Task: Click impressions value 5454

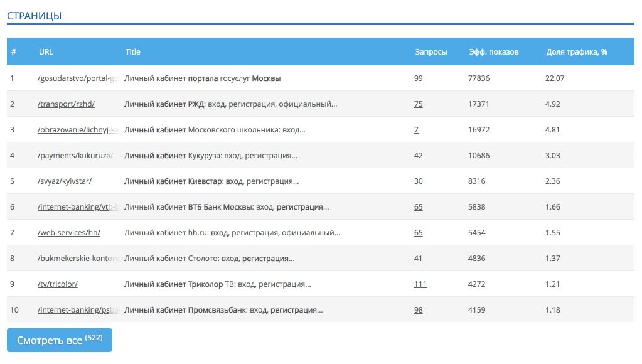Action: coord(476,233)
